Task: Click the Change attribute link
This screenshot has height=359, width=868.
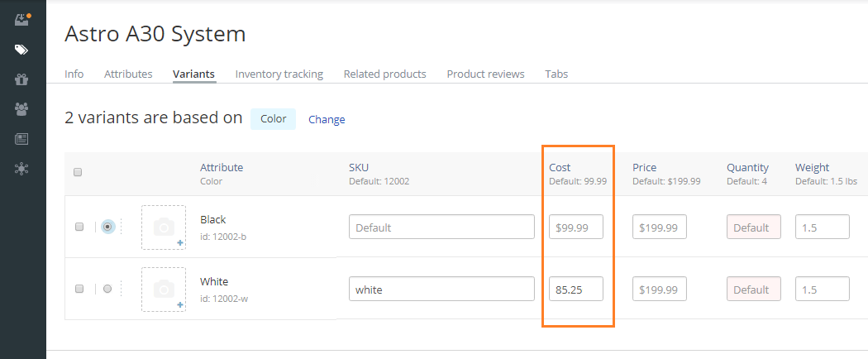Action: coord(327,119)
